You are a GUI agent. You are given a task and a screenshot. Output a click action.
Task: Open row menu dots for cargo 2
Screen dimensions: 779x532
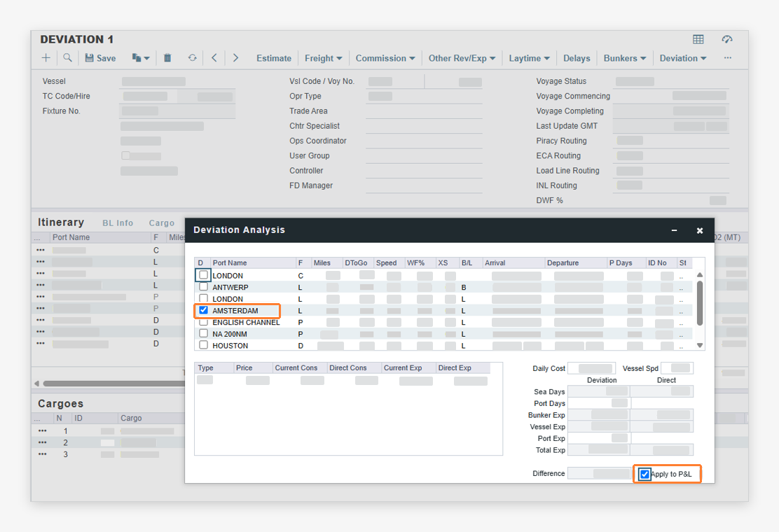tap(42, 442)
